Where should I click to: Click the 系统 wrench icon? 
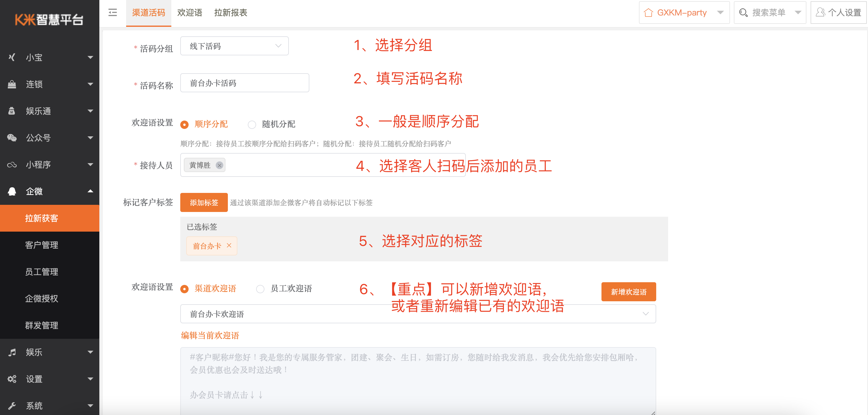12,405
